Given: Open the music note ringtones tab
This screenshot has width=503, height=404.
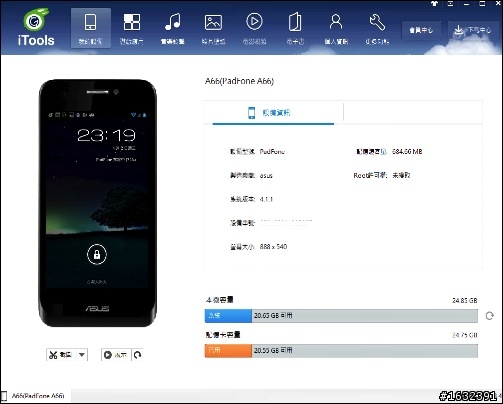Looking at the screenshot, I should coord(173,29).
